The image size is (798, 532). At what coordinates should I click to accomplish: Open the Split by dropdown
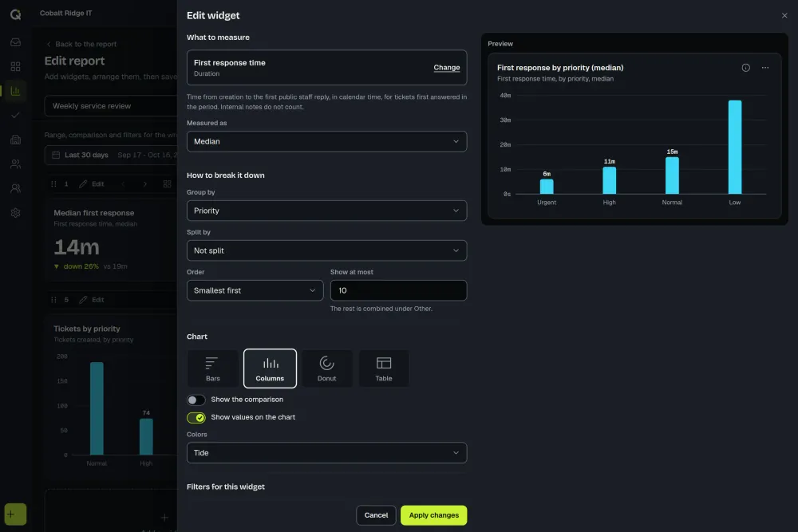tap(326, 250)
